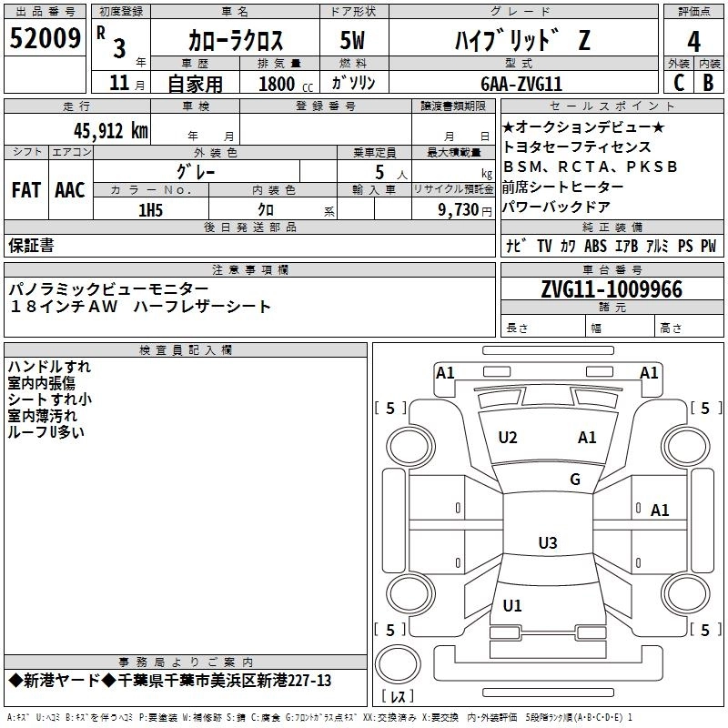Click the BSM、RCTA、PKSB line

click(591, 167)
